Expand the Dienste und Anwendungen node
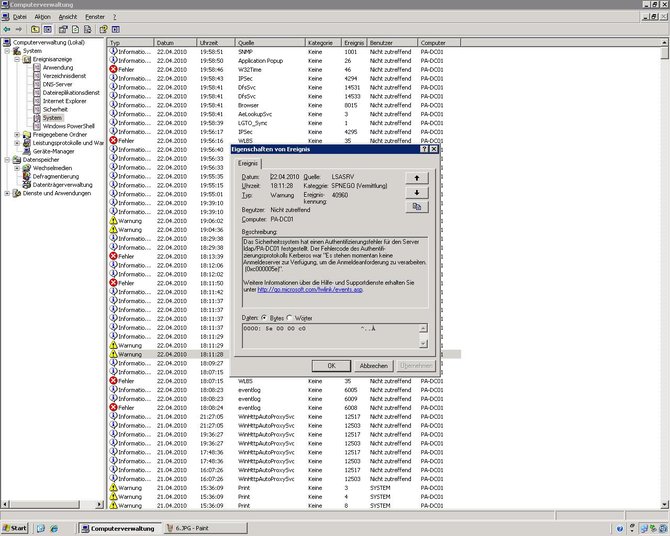The height and width of the screenshot is (536, 670). tap(7, 193)
